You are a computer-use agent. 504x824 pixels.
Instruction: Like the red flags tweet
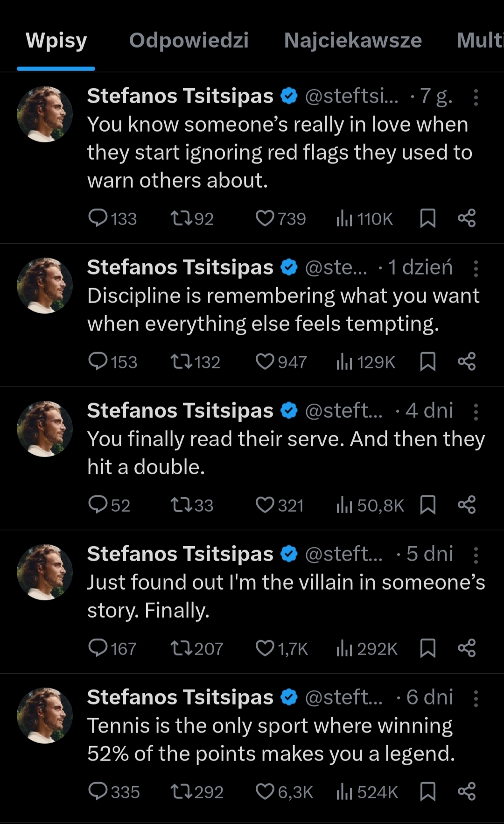pyautogui.click(x=265, y=218)
